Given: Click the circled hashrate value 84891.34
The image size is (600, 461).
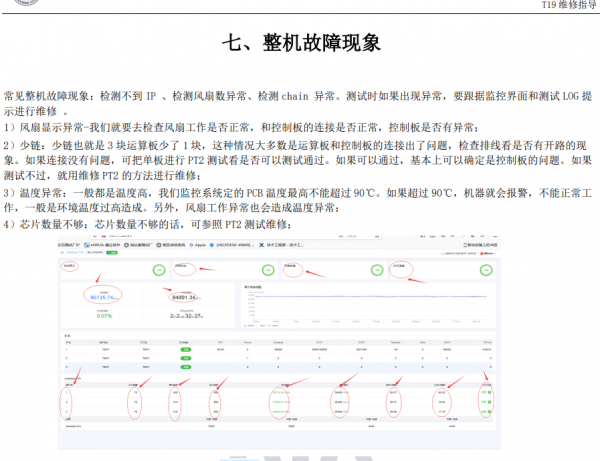Looking at the screenshot, I should [187, 296].
